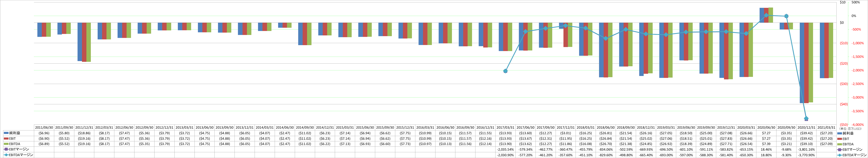The height and width of the screenshot is (158, 868).
Task: Click the 2021/03/31 date column header
Action: [826, 128]
